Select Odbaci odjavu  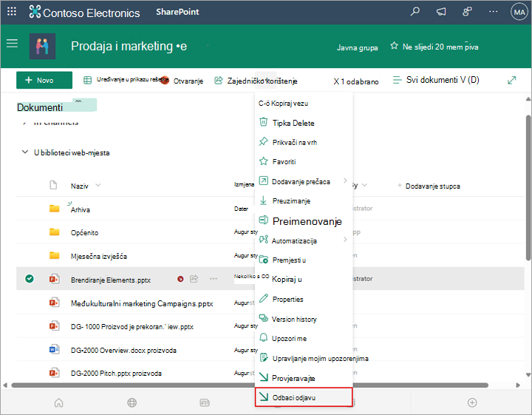[x=304, y=397]
